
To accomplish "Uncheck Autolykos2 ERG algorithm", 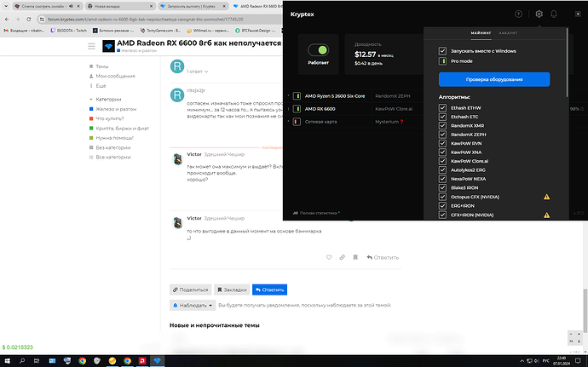I will tap(442, 169).
